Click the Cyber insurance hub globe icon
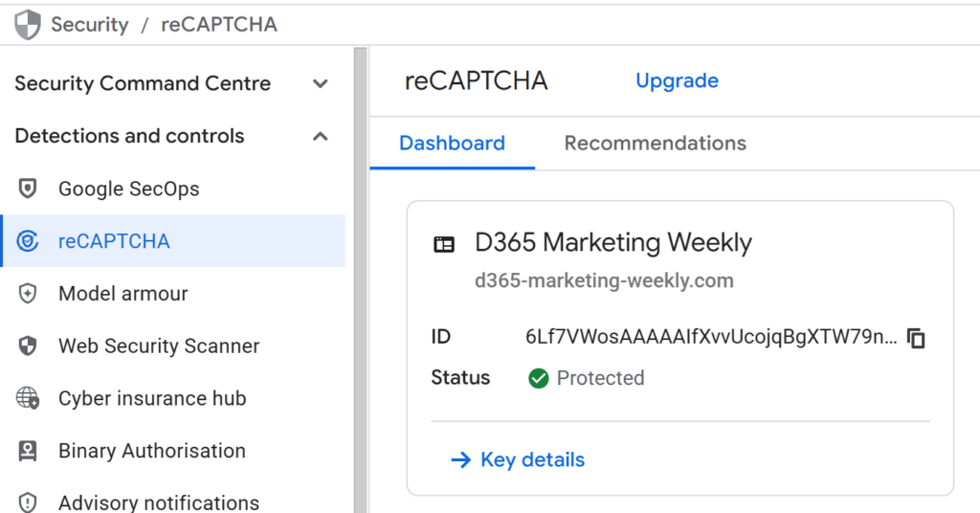The width and height of the screenshot is (980, 513). tap(28, 398)
